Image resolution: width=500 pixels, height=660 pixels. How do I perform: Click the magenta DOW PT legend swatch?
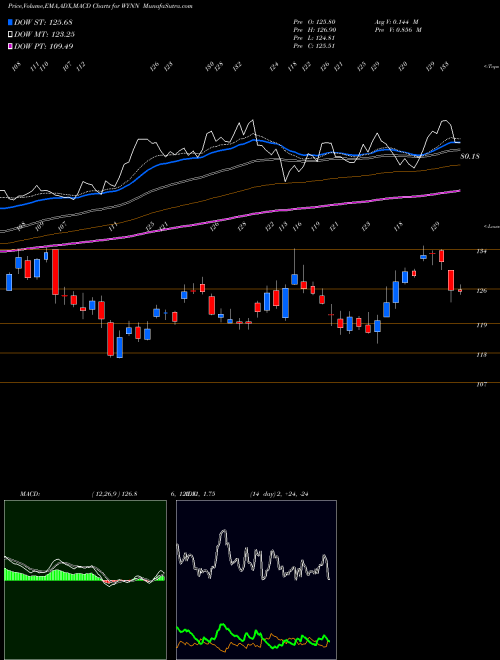(x=11, y=46)
